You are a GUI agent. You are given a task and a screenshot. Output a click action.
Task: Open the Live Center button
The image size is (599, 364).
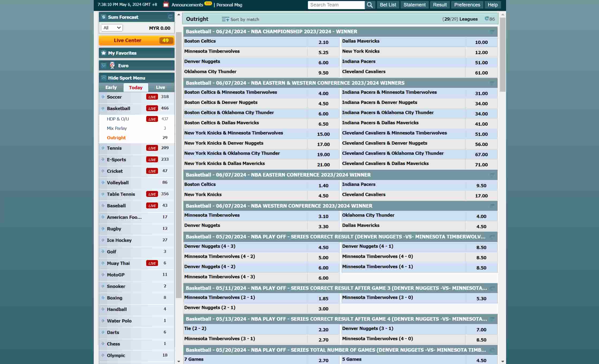(x=137, y=40)
